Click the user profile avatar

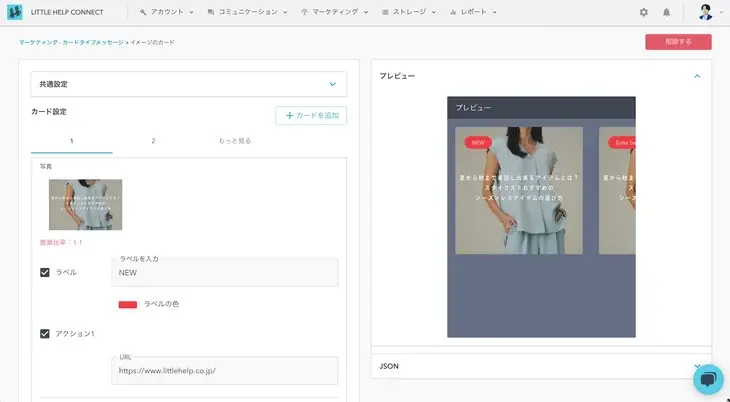pos(705,12)
